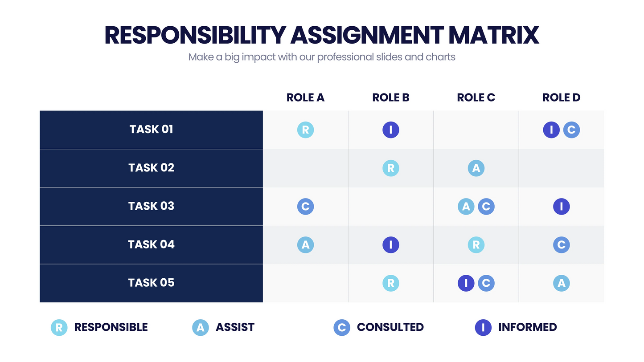The width and height of the screenshot is (644, 362).
Task: Click the R icon for Task 04 Role C
Action: pos(476,244)
